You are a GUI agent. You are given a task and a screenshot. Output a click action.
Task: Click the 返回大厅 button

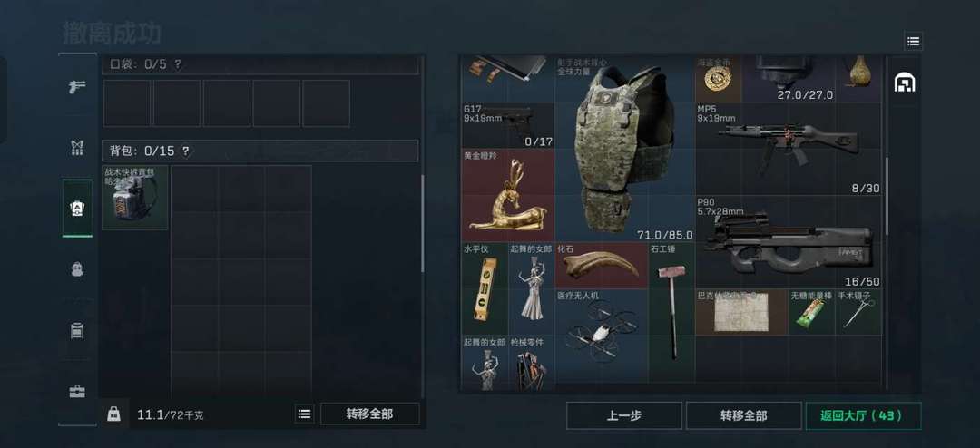click(x=863, y=415)
